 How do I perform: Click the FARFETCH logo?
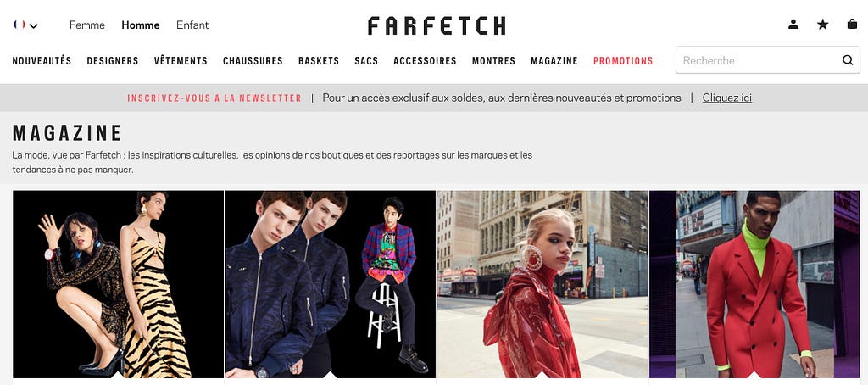[437, 25]
